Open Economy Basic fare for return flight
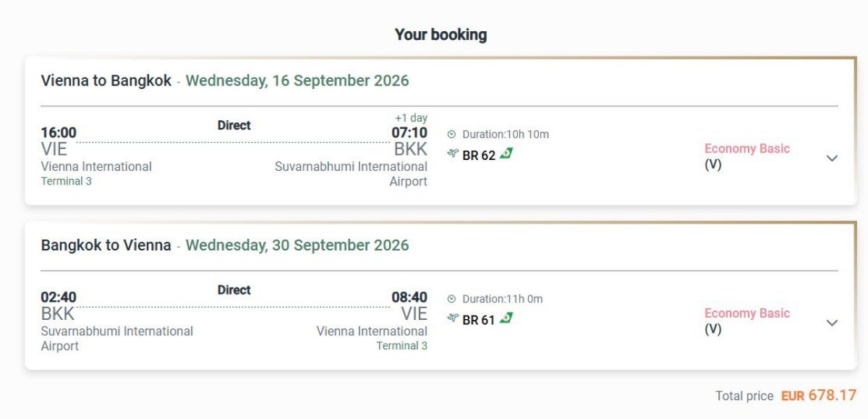 tap(746, 313)
